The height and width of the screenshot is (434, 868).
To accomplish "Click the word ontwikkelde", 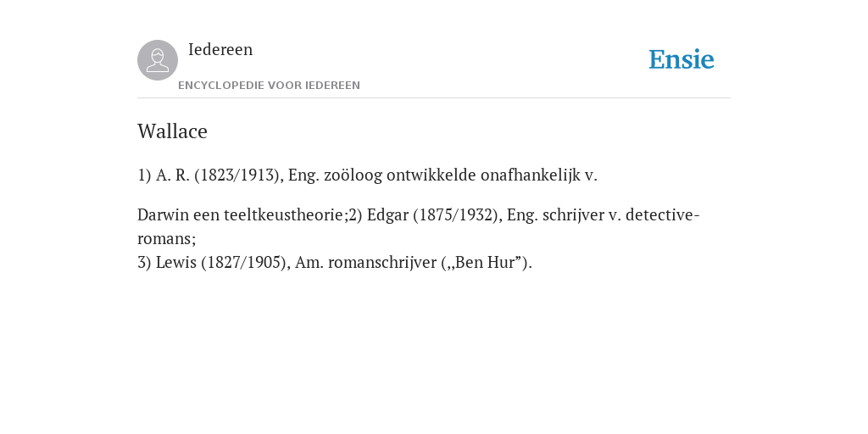I will tap(431, 175).
